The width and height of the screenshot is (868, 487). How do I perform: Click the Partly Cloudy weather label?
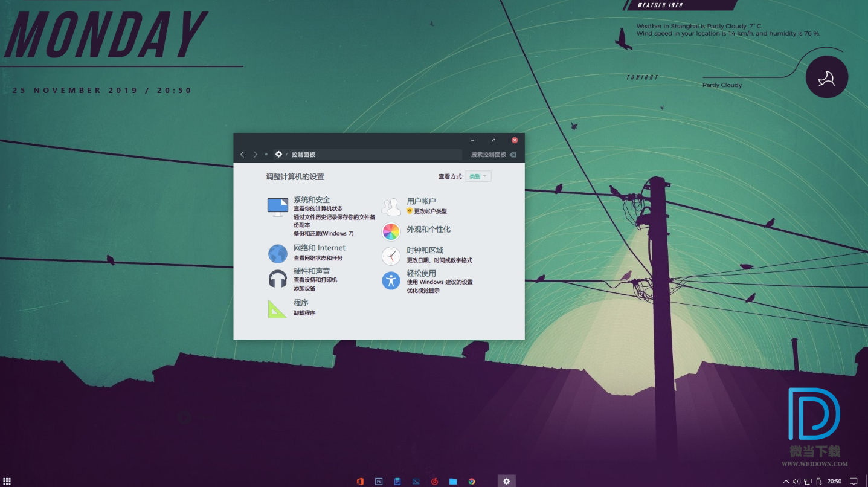pyautogui.click(x=722, y=85)
